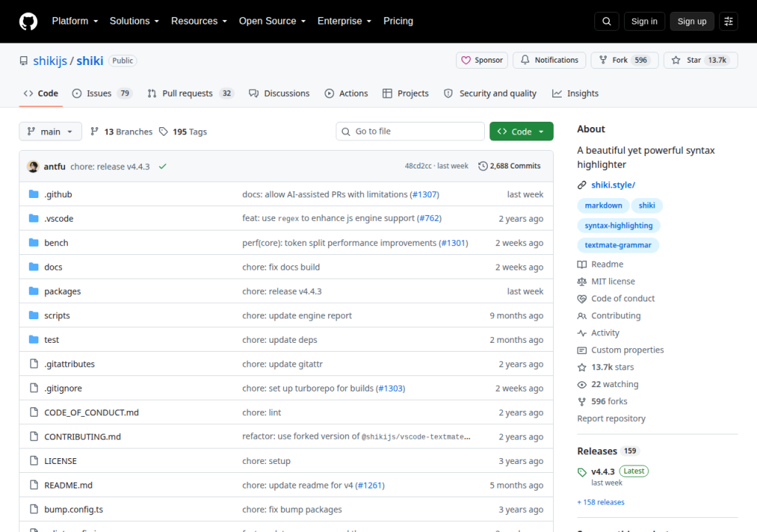Open the shiki.style website link
The width and height of the screenshot is (757, 532).
pos(613,185)
